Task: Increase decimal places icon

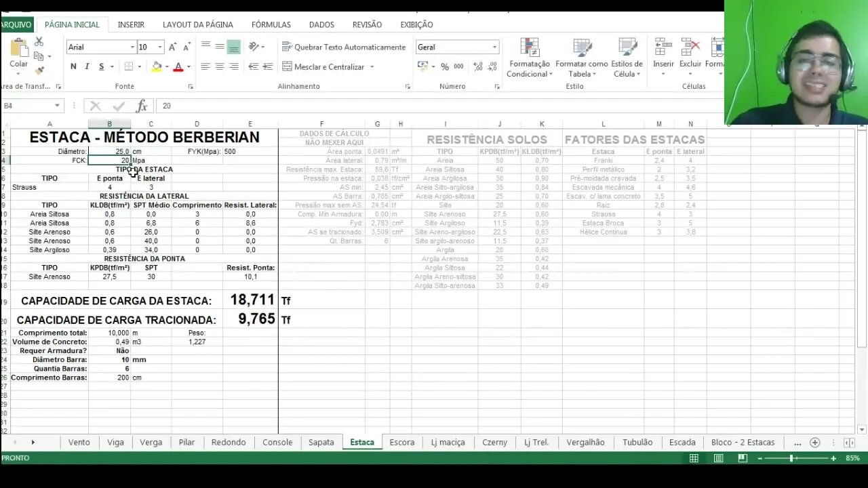Action: [478, 66]
